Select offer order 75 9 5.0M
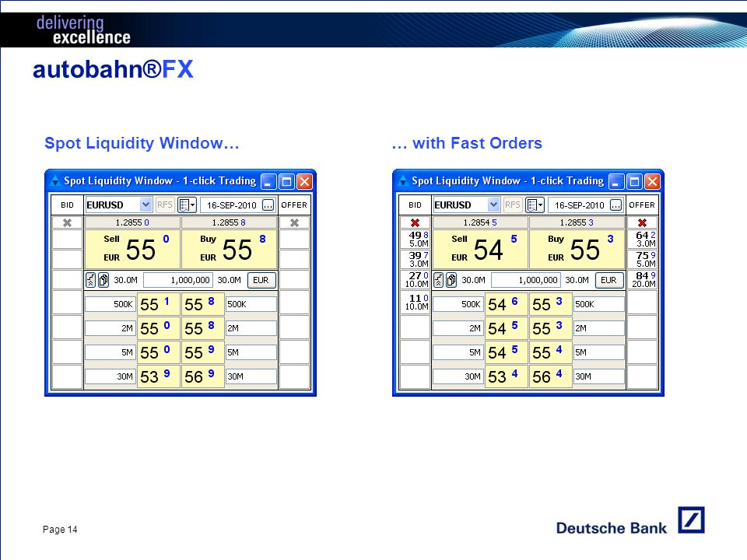Screen dimensions: 747x560 pyautogui.click(x=643, y=259)
